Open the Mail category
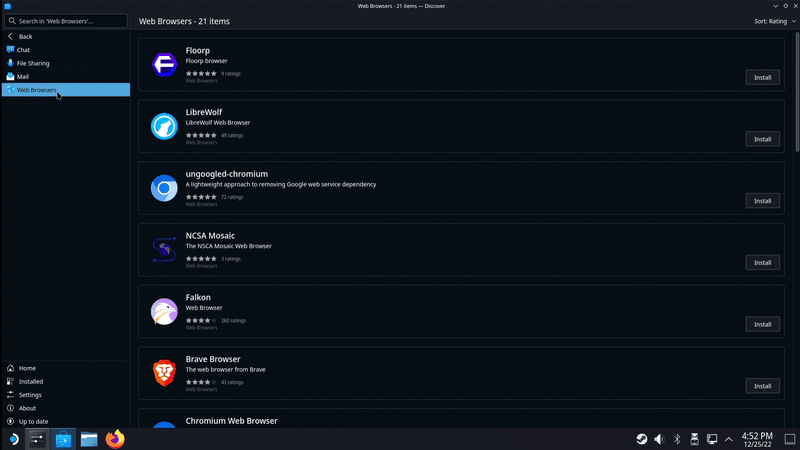 click(66, 77)
